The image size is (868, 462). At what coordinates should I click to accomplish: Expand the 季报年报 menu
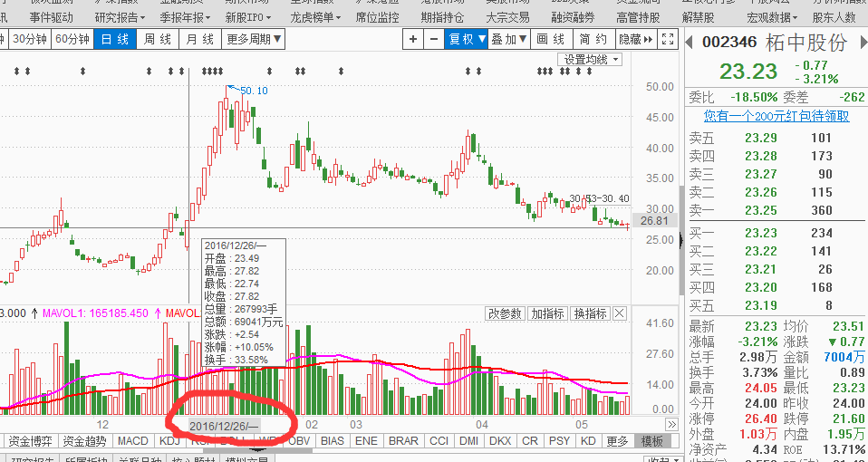click(185, 17)
